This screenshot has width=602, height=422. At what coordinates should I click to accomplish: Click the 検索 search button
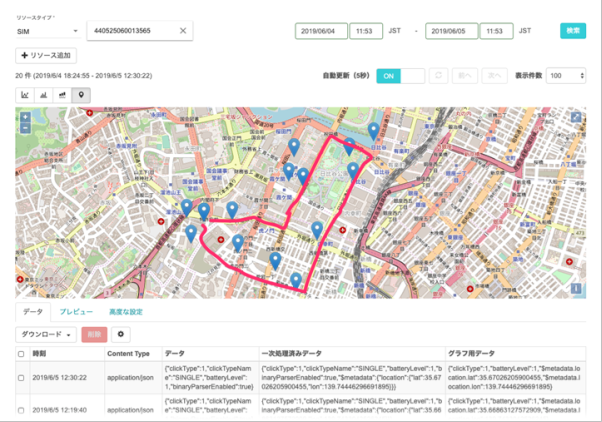coord(572,31)
